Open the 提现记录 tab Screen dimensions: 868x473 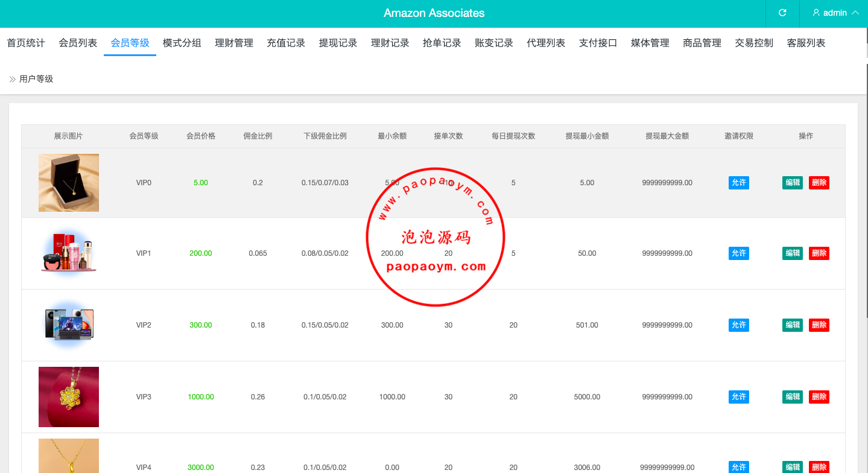click(x=338, y=43)
